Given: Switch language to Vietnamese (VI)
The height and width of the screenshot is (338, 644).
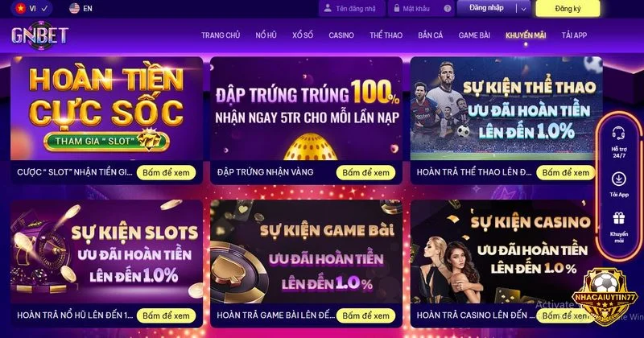Looking at the screenshot, I should coord(31,8).
